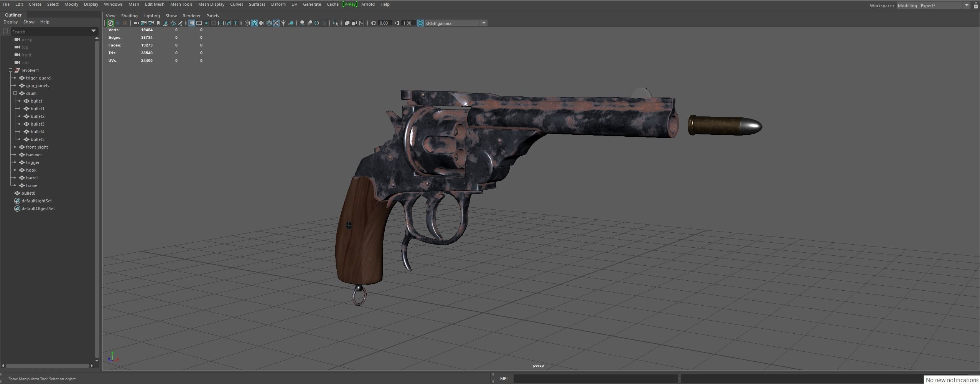Select grip_panels in the Outliner
980x384 pixels.
point(37,86)
